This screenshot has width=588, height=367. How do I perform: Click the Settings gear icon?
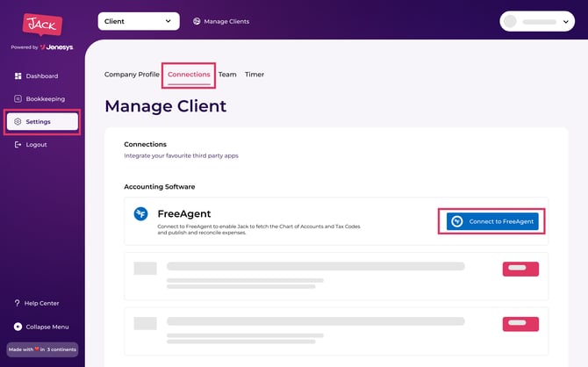click(18, 121)
